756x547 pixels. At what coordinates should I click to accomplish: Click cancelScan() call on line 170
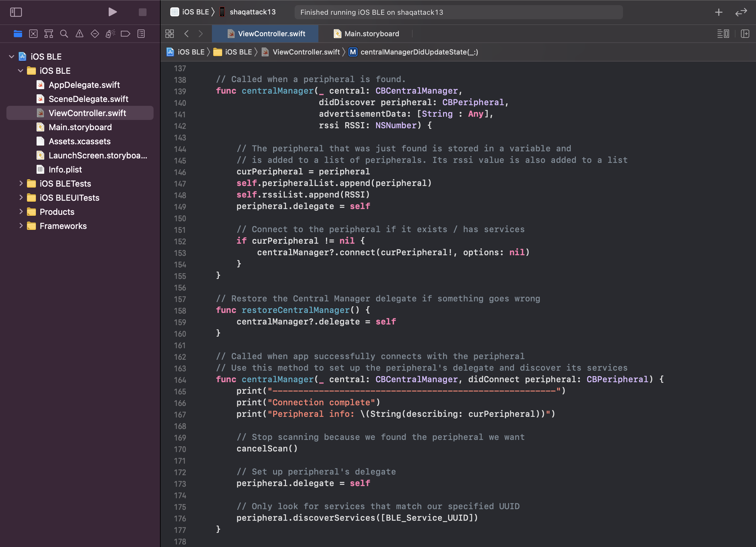[x=267, y=449]
